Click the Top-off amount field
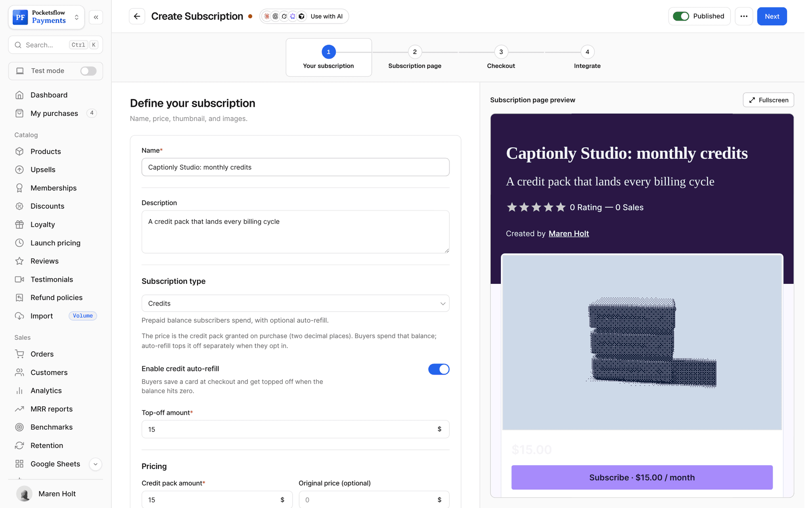 coord(295,429)
